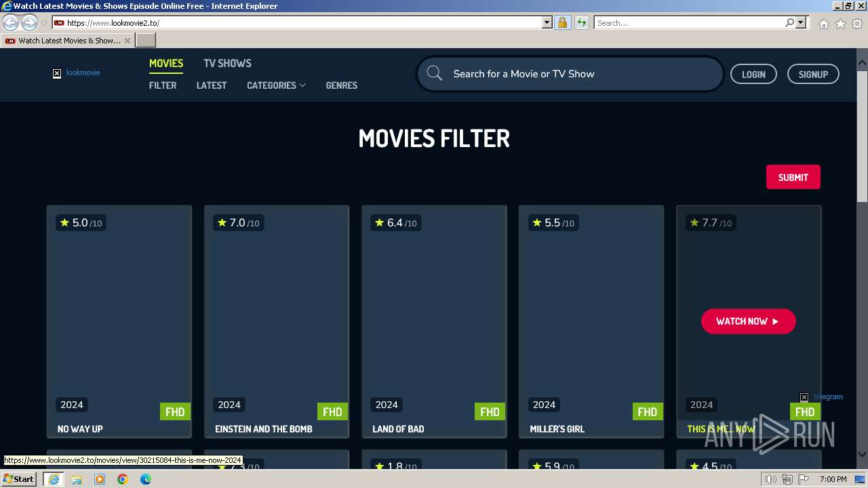Click the 2024 label on Miller's Girl
Image resolution: width=868 pixels, height=488 pixels.
pos(544,405)
